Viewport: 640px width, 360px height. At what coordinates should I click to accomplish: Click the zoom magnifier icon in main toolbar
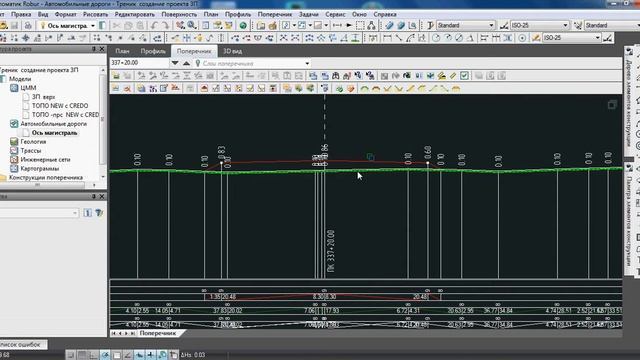coord(191,25)
